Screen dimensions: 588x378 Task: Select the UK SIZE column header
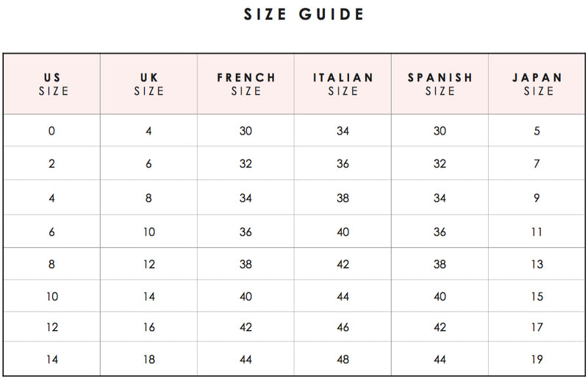click(x=148, y=84)
